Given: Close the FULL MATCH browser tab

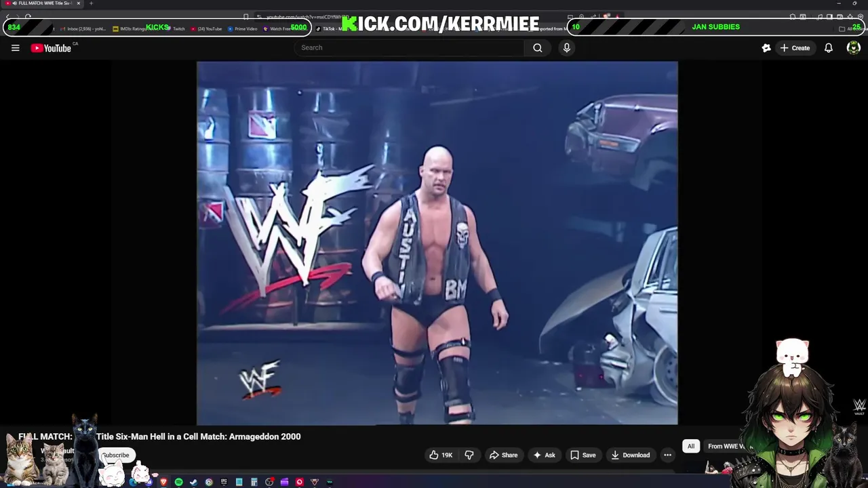Looking at the screenshot, I should click(79, 3).
